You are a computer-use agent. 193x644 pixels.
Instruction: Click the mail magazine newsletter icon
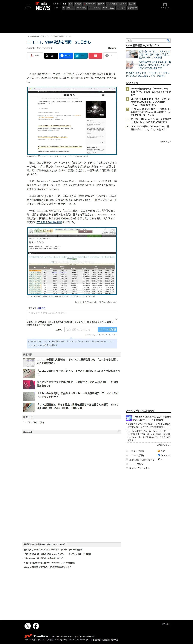(x=129, y=418)
